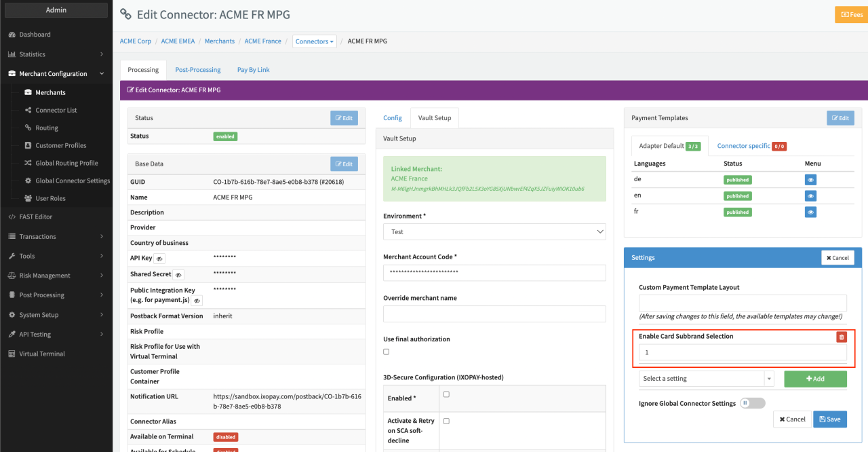Open the Environment dropdown
868x452 pixels.
click(494, 232)
